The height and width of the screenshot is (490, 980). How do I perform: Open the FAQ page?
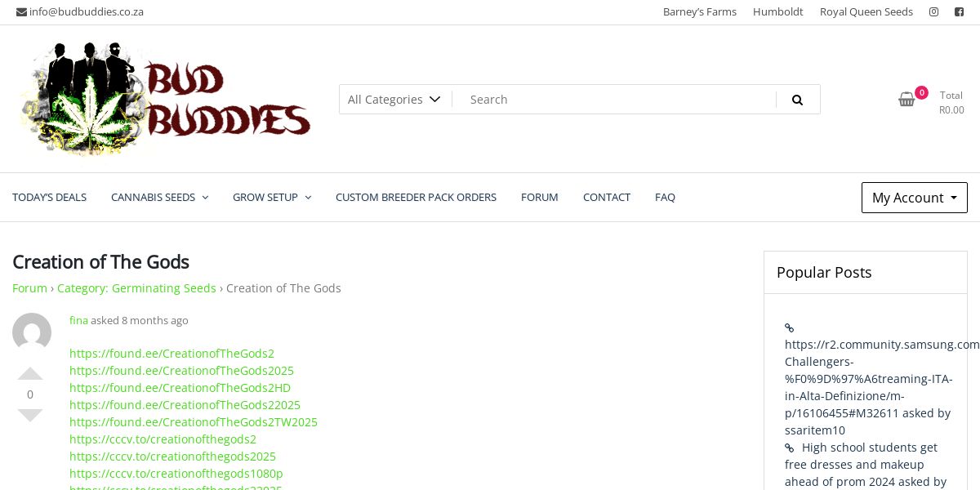tap(665, 197)
